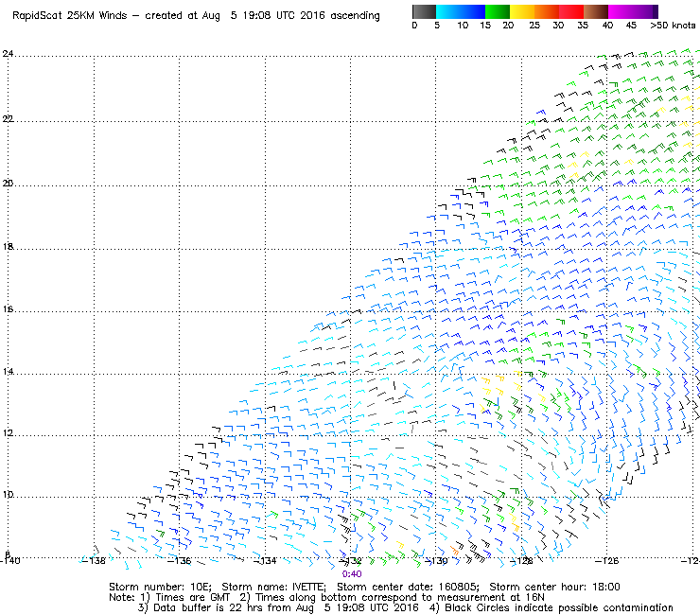The width and height of the screenshot is (700, 615).
Task: Click the legend value '5'
Action: point(437,26)
